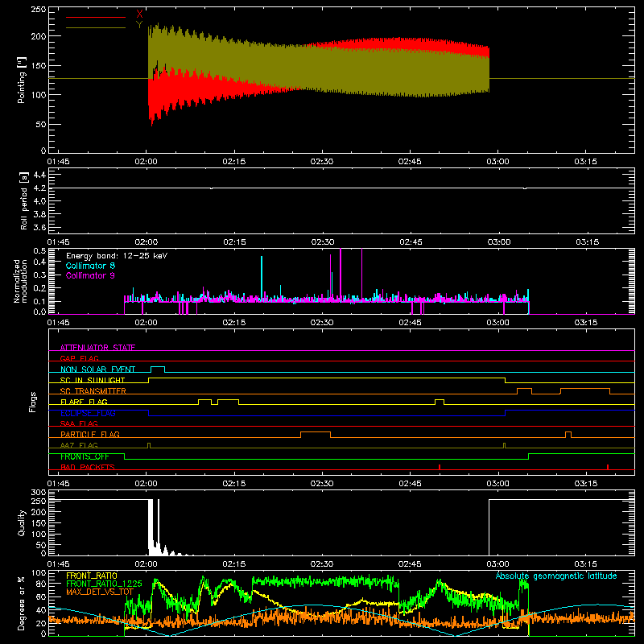Click the PARTICLE_FLAG pulse before 02:30

[x=316, y=435]
